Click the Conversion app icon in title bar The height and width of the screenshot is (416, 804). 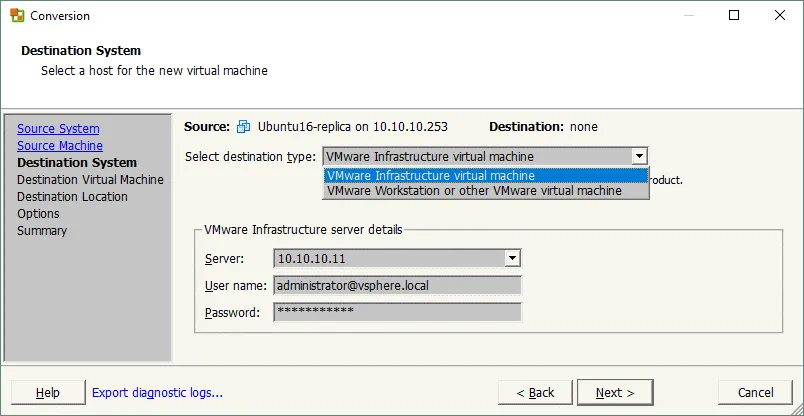[17, 16]
